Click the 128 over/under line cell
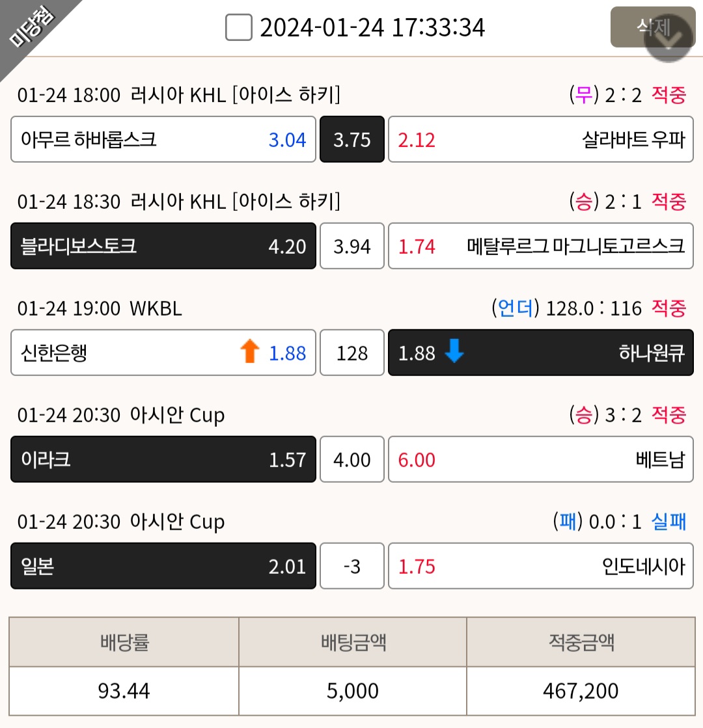 [x=352, y=353]
